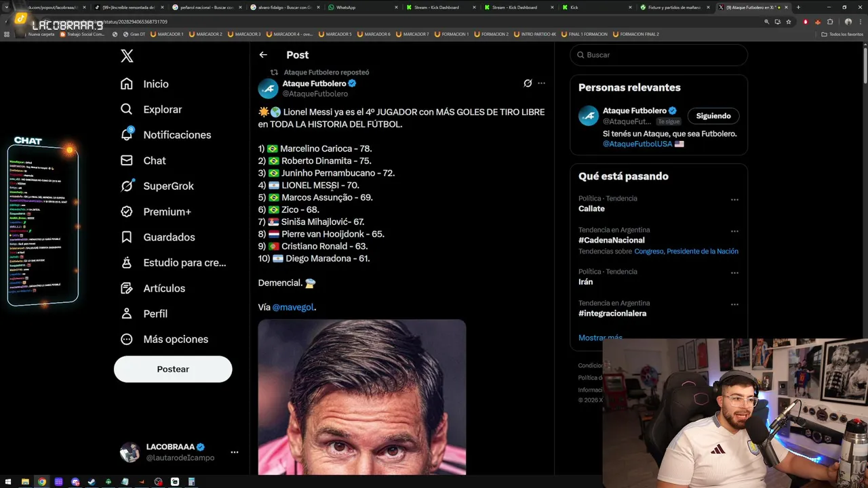The image size is (868, 488).
Task: Open Perfil in the sidebar
Action: click(144, 314)
